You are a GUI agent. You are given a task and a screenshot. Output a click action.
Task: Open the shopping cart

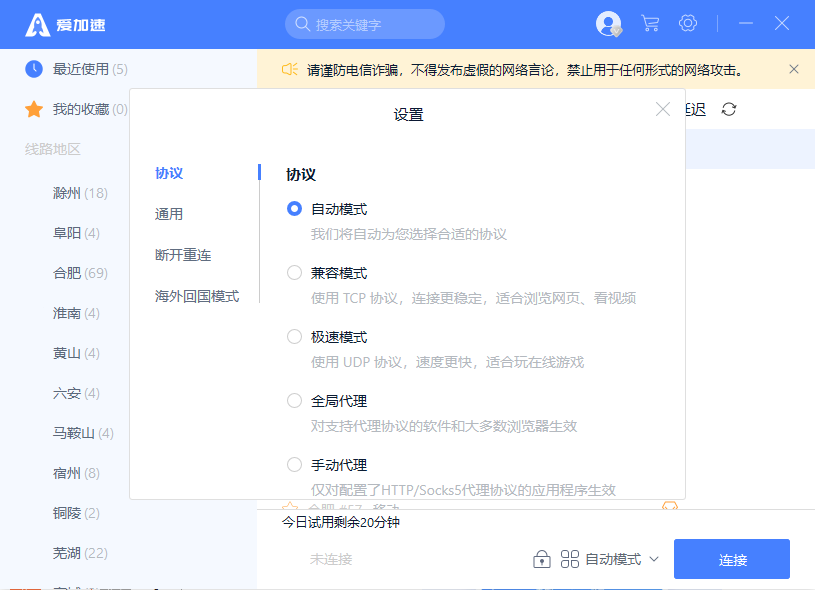point(650,22)
